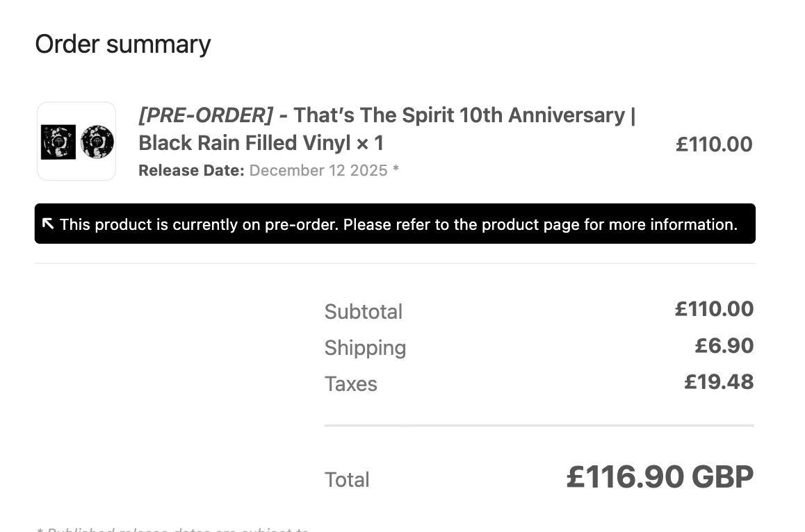Click the Taxes amount £19.48
805x532 pixels.
point(719,382)
